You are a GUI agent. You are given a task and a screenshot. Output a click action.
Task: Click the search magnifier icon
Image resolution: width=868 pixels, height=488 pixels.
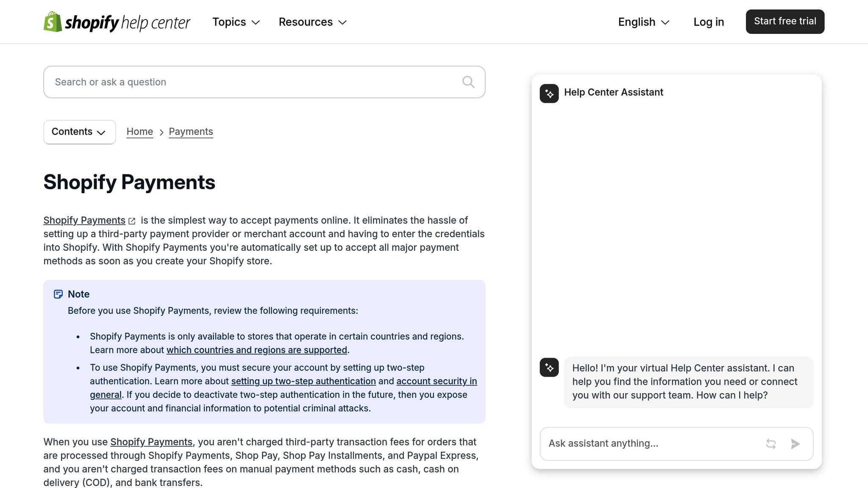[468, 82]
